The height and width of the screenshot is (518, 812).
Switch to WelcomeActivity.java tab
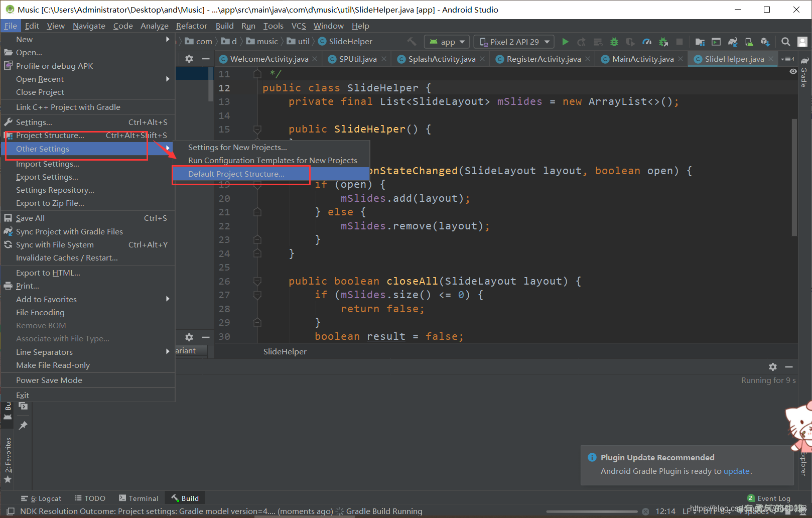coord(269,59)
